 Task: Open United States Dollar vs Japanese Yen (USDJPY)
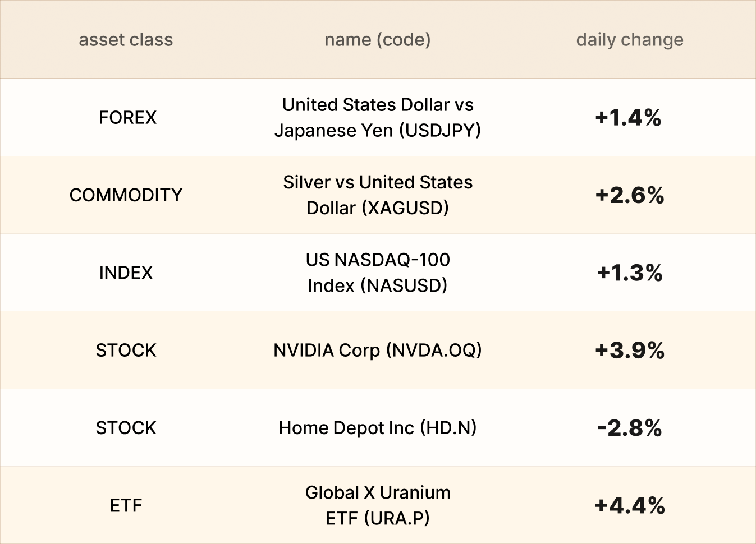(x=377, y=118)
